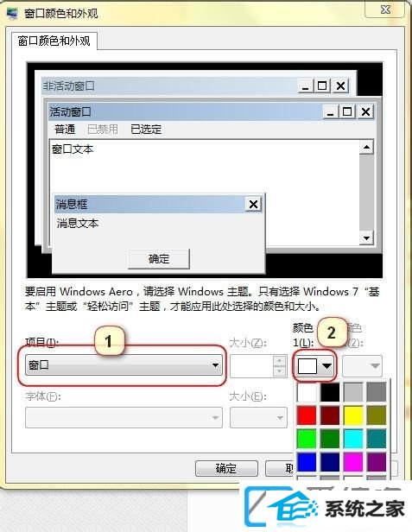Click the inactive window preview maximize icon
The height and width of the screenshot is (532, 412).
pyautogui.click(x=321, y=85)
